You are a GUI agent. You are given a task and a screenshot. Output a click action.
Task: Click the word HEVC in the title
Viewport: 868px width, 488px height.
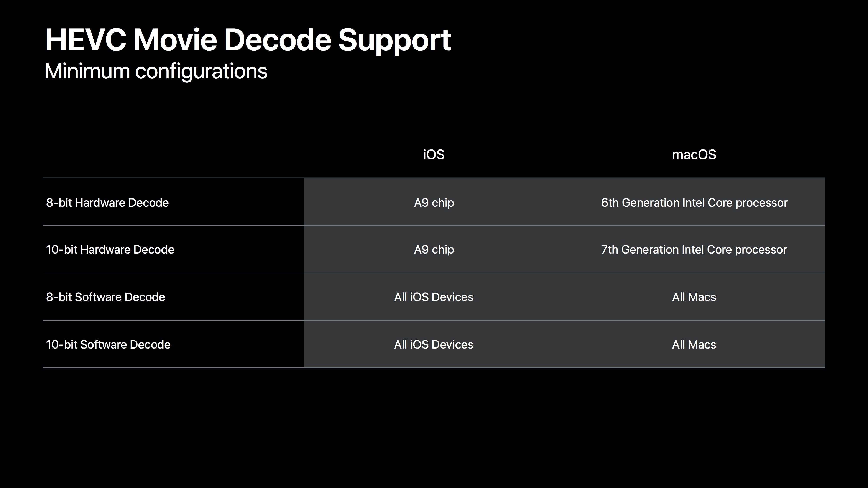click(85, 40)
